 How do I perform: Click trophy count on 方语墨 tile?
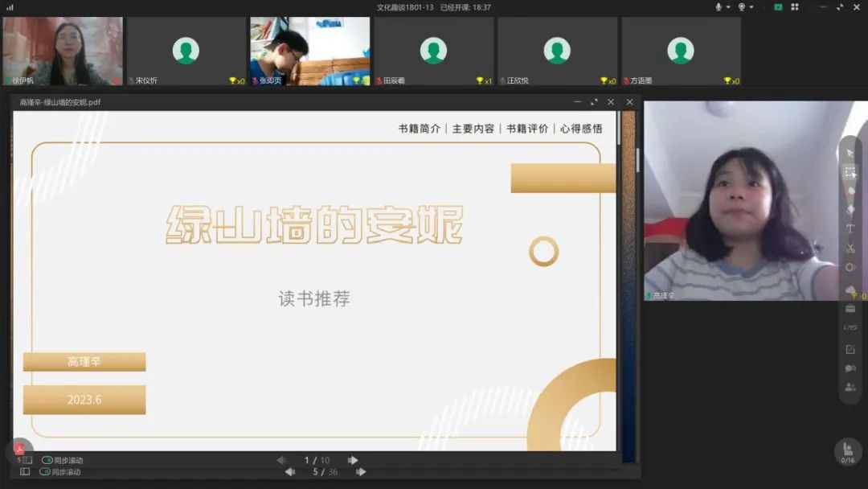(731, 81)
